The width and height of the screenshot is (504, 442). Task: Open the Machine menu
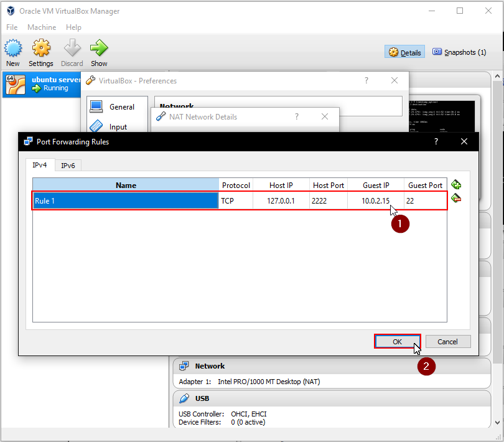pyautogui.click(x=41, y=27)
